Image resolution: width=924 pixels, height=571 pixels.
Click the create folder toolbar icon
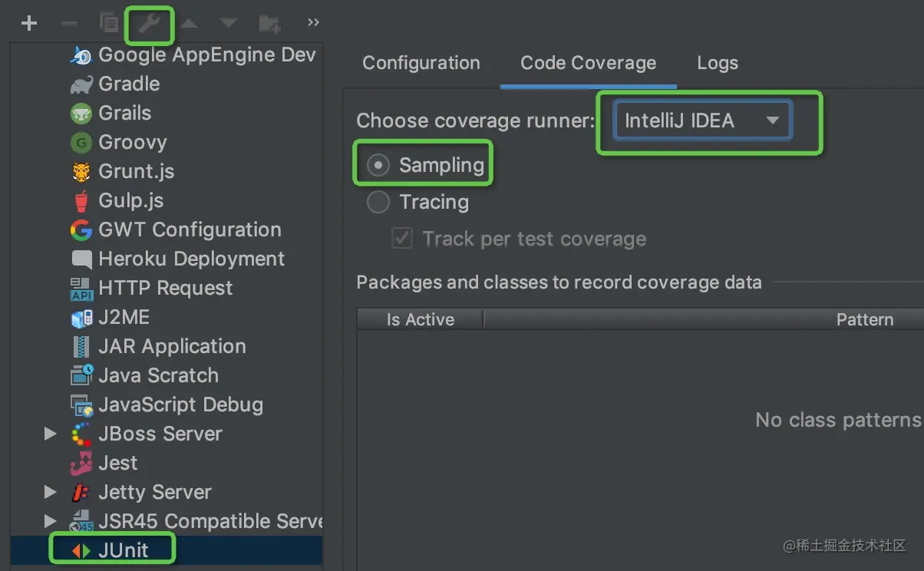point(269,24)
